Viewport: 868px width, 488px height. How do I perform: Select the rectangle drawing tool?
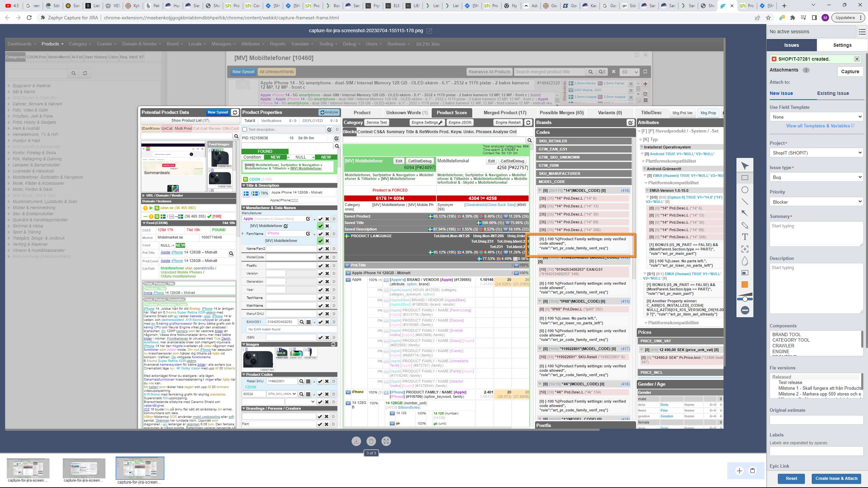745,178
